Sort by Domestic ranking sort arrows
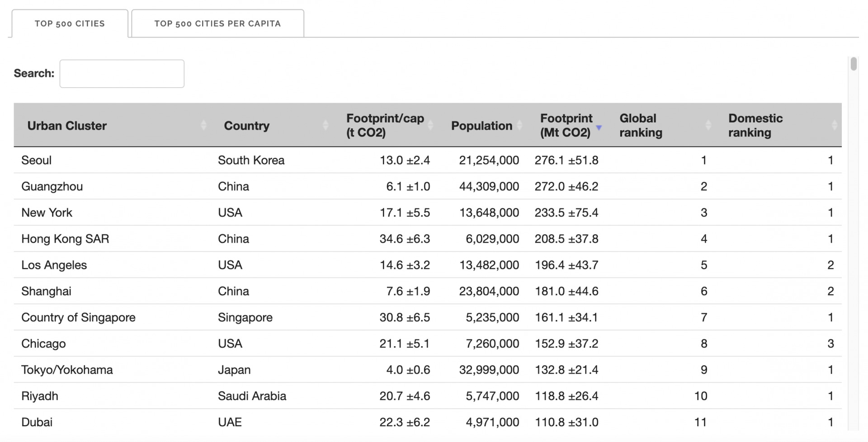This screenshot has height=442, width=868. pyautogui.click(x=835, y=125)
